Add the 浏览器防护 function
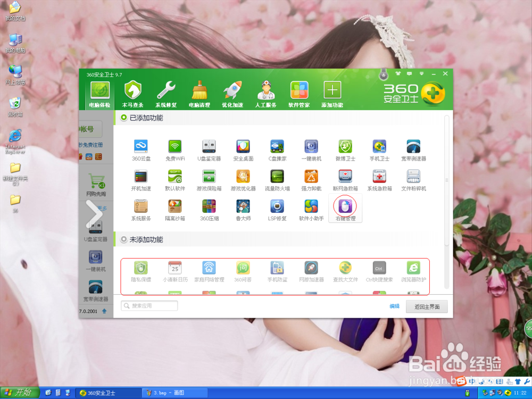The width and height of the screenshot is (532, 399). click(x=413, y=271)
